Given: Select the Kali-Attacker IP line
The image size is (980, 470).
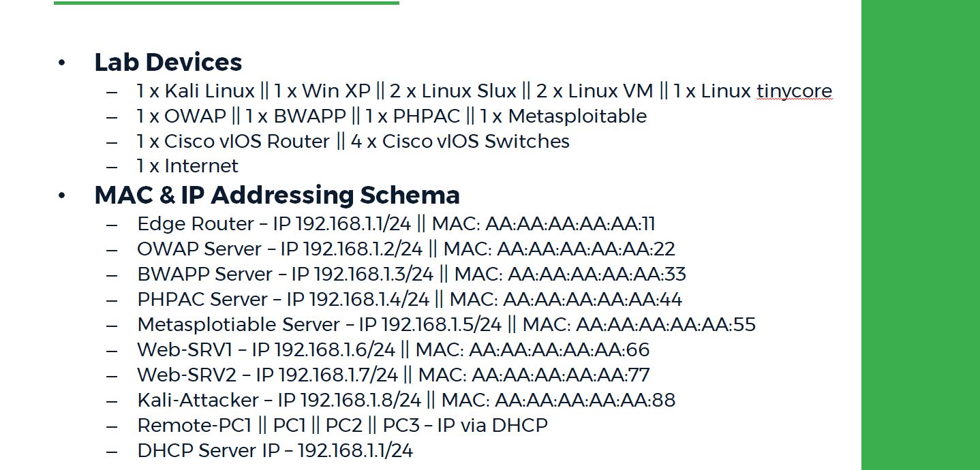Looking at the screenshot, I should tap(406, 401).
